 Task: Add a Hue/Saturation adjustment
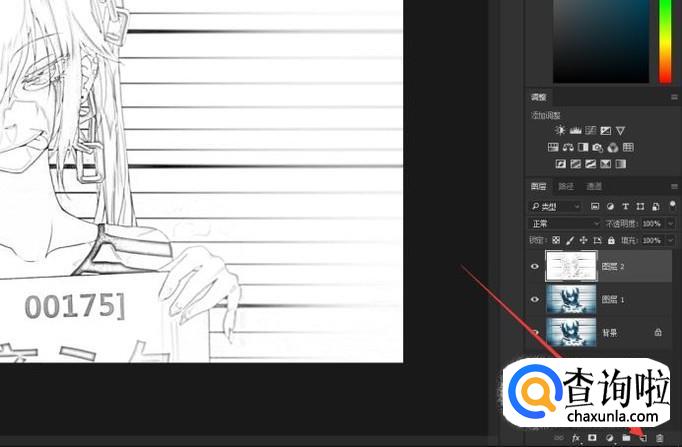click(x=553, y=147)
